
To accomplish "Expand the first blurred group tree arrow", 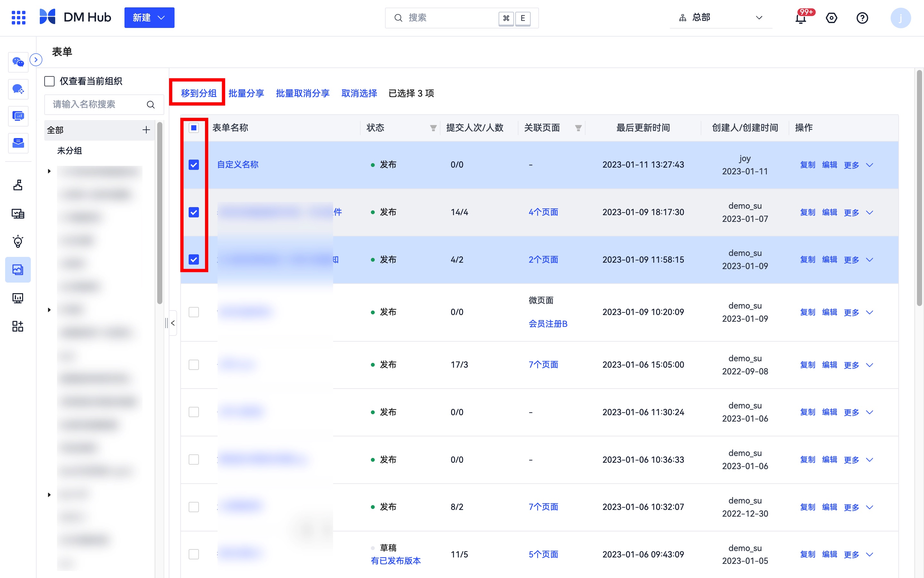I will click(49, 171).
